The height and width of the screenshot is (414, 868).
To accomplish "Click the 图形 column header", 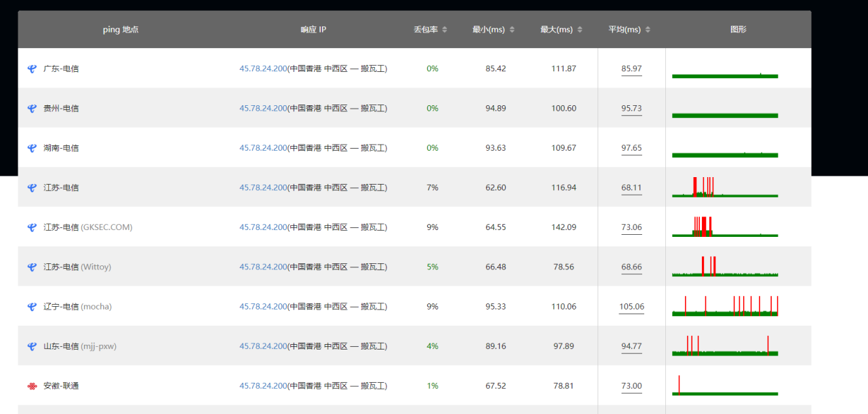I will (738, 30).
